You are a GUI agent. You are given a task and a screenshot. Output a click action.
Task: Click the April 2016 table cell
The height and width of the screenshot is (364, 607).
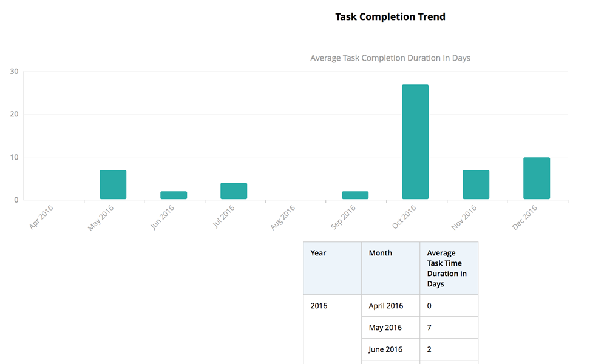[386, 306]
